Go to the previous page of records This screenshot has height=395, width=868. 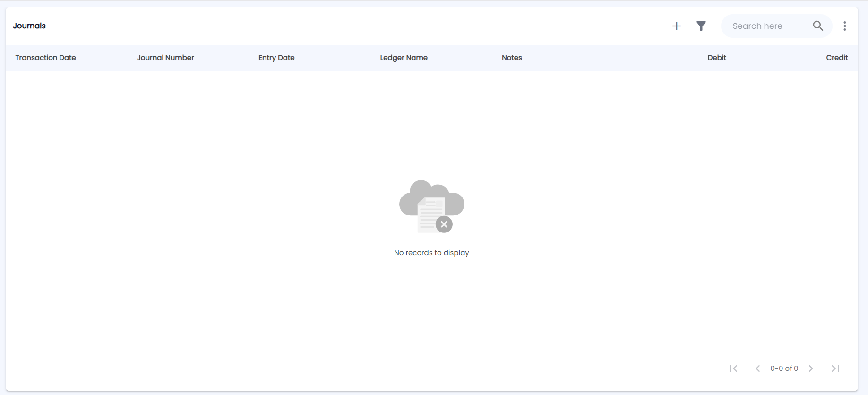[x=758, y=369]
